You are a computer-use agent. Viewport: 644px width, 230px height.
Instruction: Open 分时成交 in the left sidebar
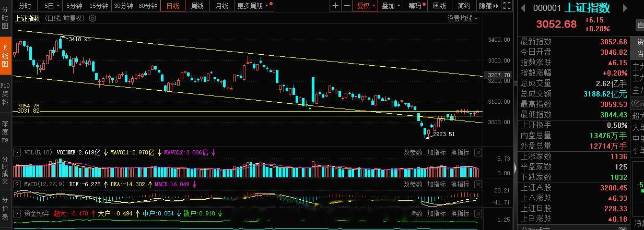5,170
